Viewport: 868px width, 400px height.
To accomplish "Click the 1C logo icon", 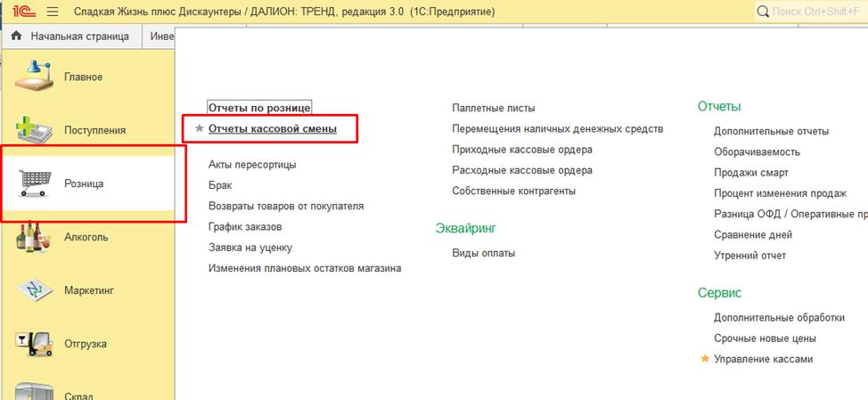I will point(20,12).
